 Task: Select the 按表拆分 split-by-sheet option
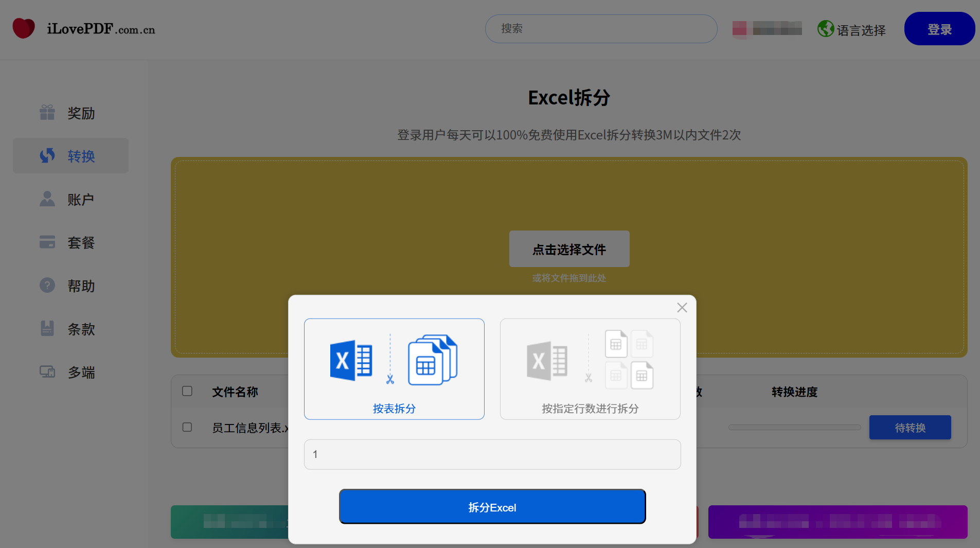pos(394,368)
